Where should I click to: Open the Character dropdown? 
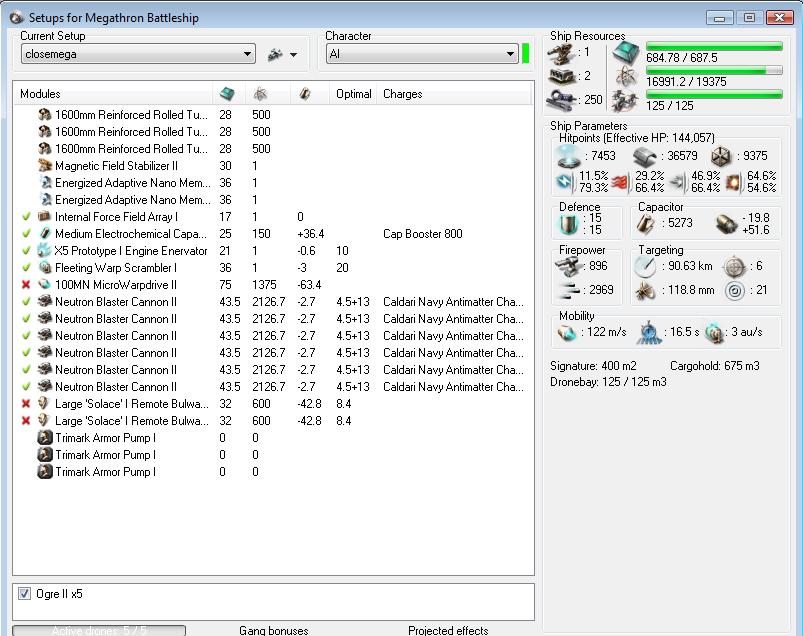click(x=421, y=54)
